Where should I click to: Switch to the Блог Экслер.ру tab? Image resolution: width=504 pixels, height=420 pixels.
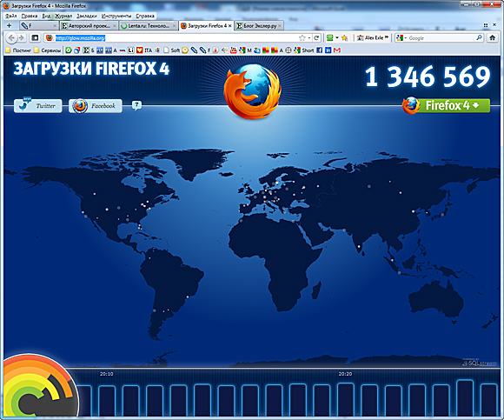pyautogui.click(x=259, y=25)
